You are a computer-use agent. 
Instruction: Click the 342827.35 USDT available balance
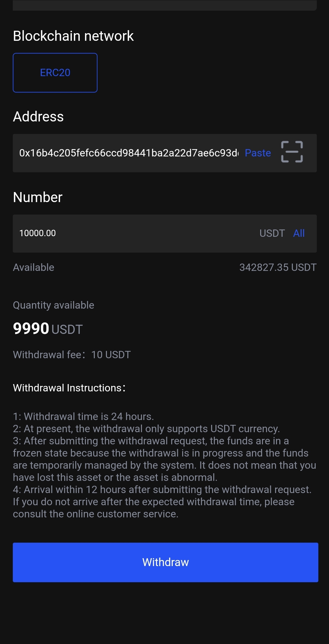(278, 267)
